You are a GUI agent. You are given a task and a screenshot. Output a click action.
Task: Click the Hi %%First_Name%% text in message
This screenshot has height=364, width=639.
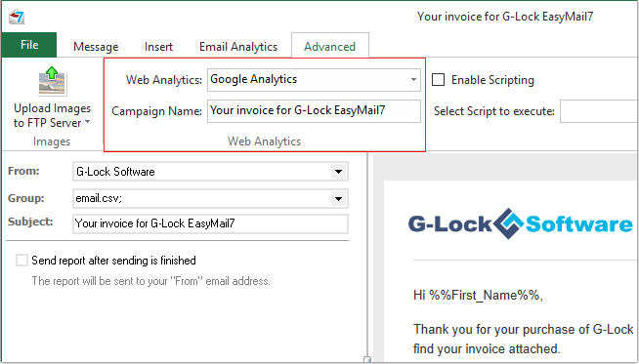coord(478,295)
